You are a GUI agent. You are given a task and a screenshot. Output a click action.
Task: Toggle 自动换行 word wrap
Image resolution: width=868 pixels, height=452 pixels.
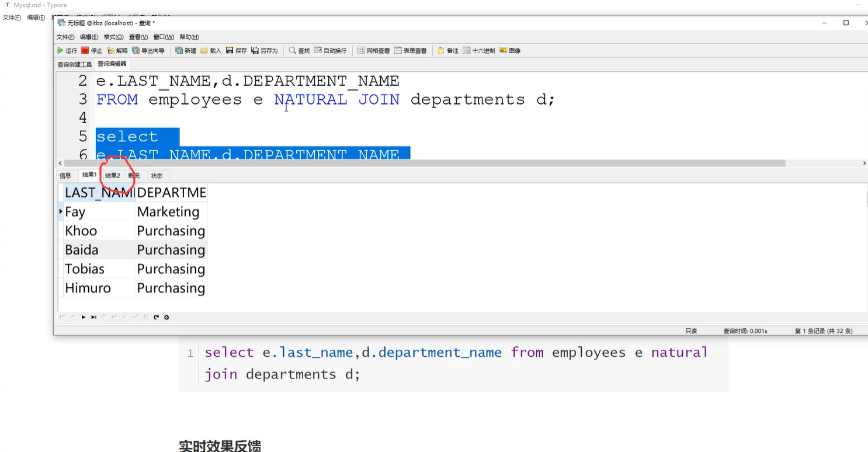tap(331, 51)
